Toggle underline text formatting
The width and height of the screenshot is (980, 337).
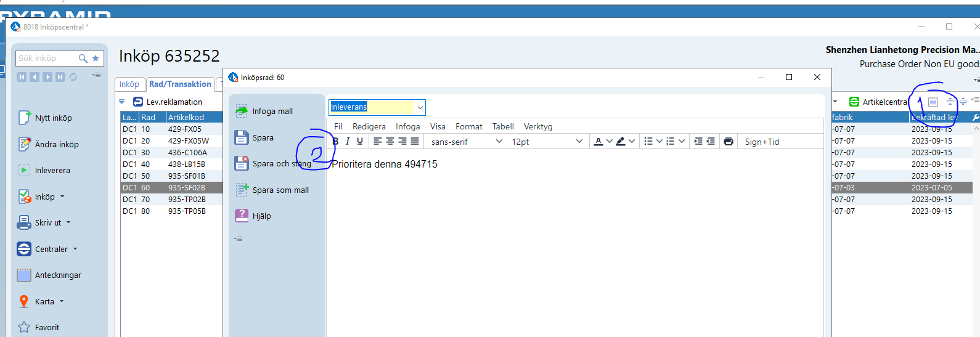pyautogui.click(x=360, y=141)
